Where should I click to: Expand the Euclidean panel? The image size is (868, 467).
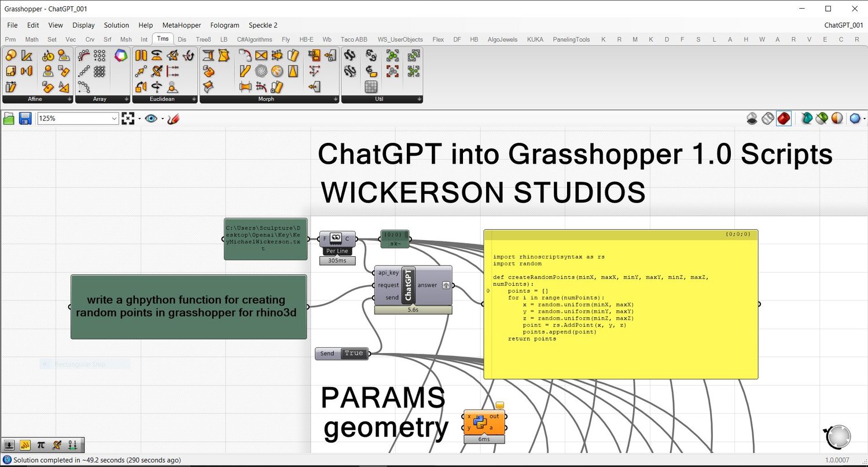tap(194, 100)
